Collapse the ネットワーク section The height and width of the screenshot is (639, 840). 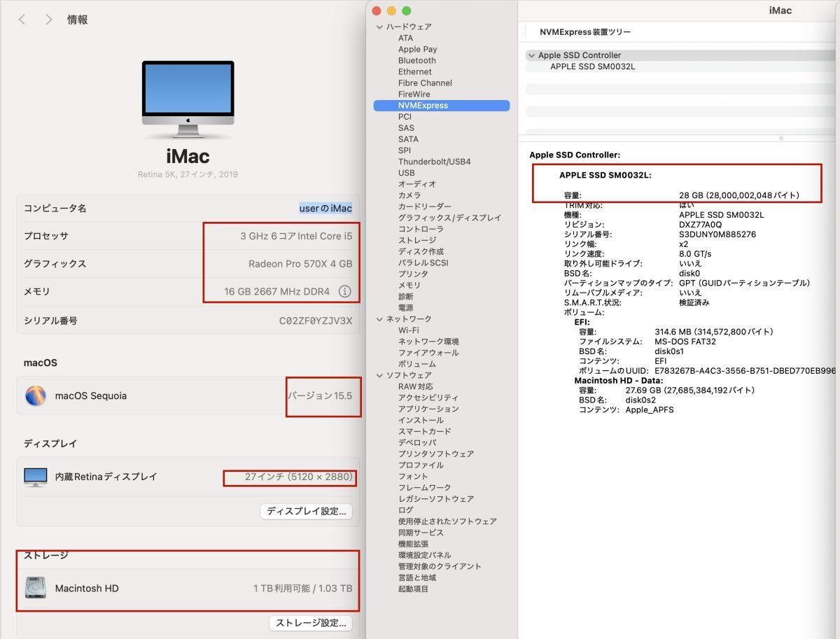(x=379, y=319)
